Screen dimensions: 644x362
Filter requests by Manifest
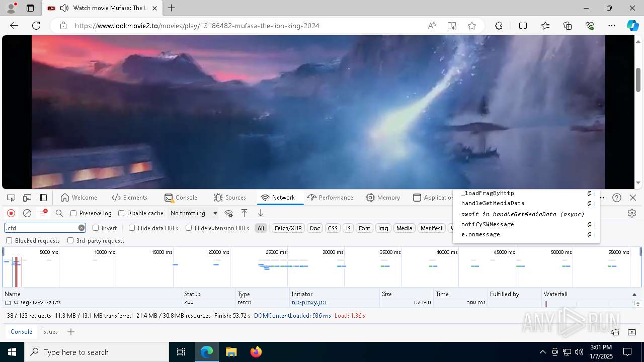tap(431, 228)
